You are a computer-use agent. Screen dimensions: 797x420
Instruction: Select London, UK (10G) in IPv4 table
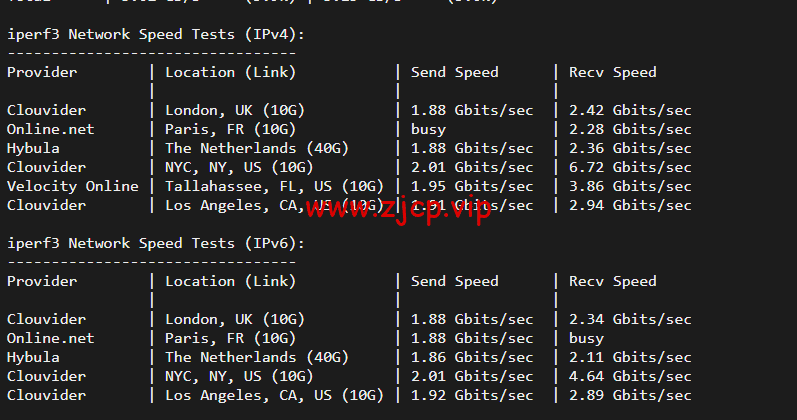pos(235,110)
